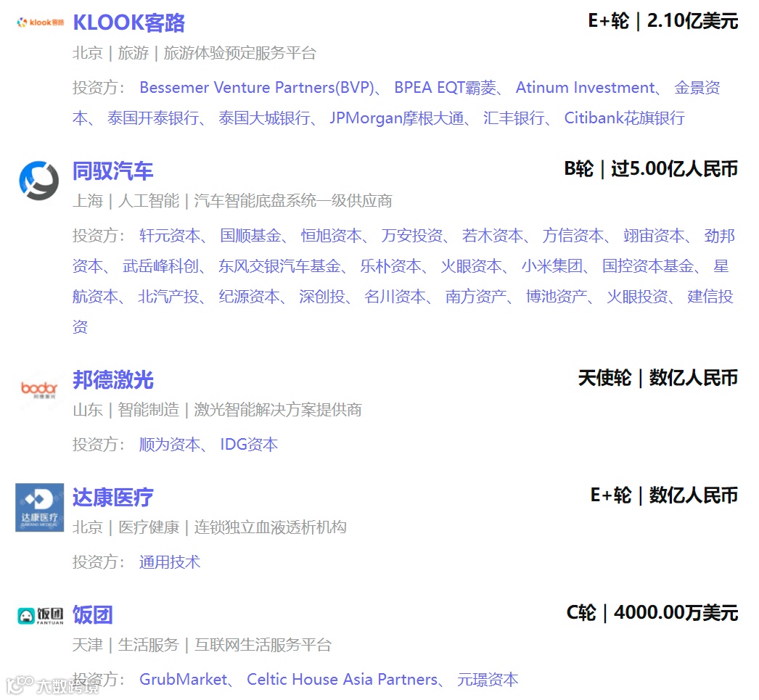Viewport: 759px width, 700px height.
Task: Open investor JPMorgan摩根大通
Action: click(396, 118)
